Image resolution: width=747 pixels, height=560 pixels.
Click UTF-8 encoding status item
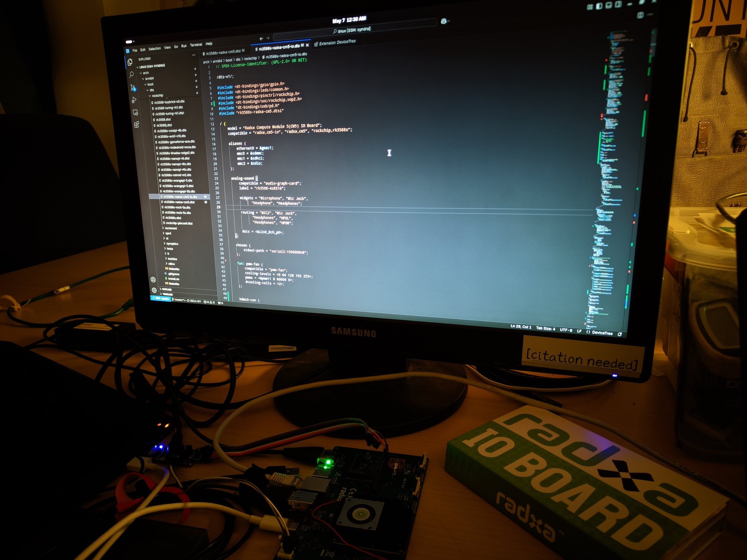tap(566, 330)
